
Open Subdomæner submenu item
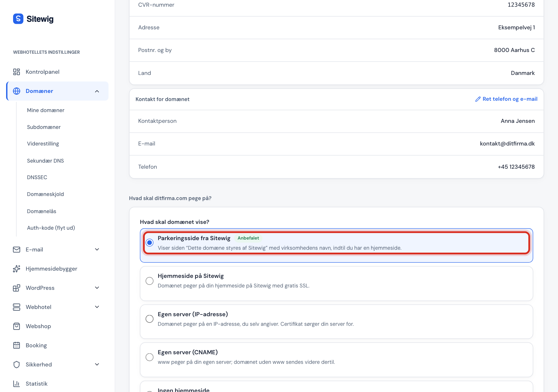pos(44,127)
